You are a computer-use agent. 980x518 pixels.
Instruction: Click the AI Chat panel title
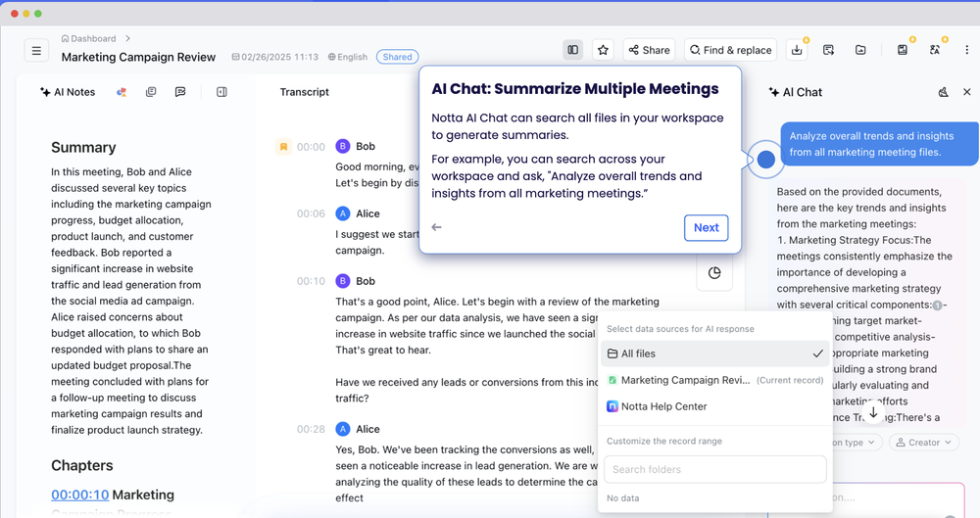pos(796,92)
